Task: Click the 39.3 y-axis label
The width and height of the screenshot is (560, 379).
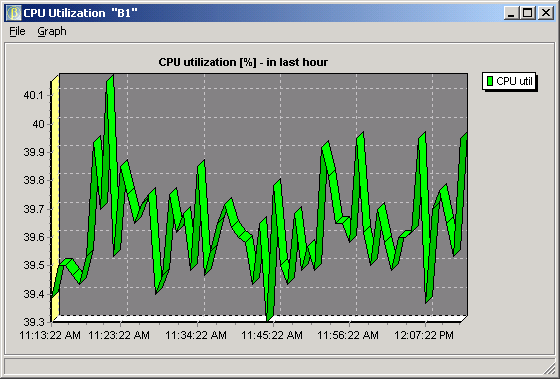Action: (34, 322)
